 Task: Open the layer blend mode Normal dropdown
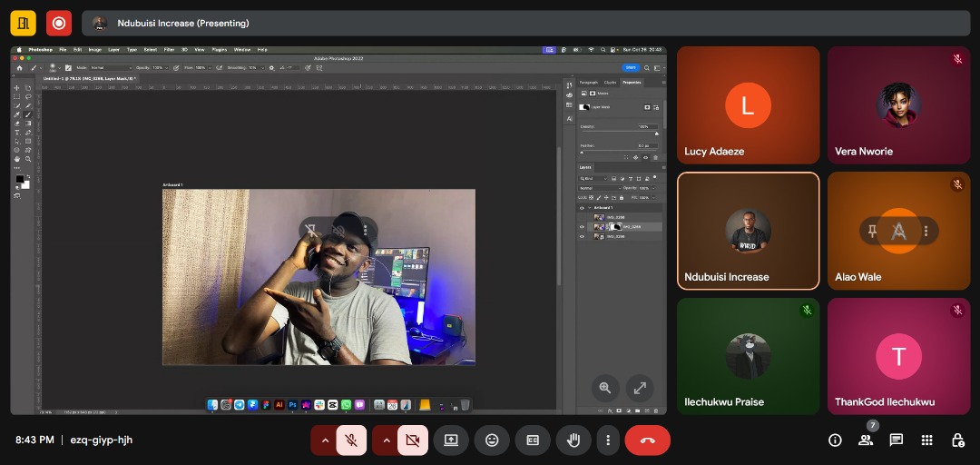click(600, 188)
